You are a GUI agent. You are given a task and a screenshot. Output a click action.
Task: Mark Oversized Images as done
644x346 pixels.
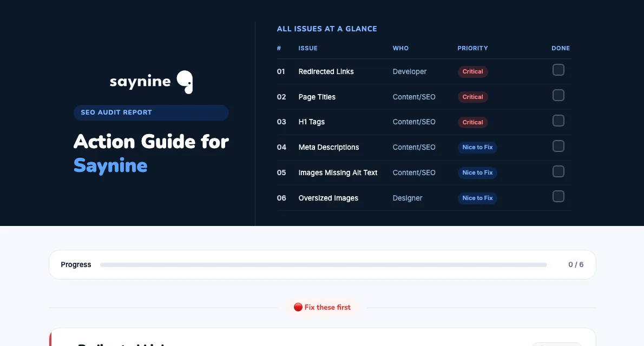tap(558, 197)
